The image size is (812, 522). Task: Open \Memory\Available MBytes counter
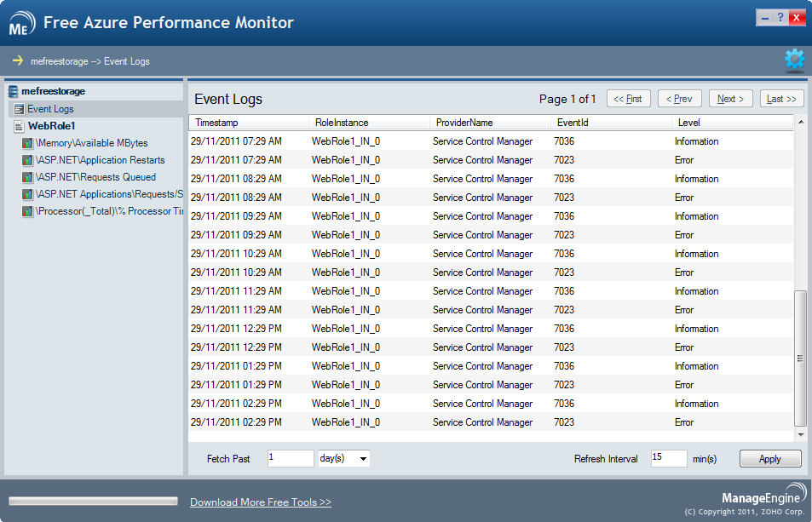[x=92, y=143]
